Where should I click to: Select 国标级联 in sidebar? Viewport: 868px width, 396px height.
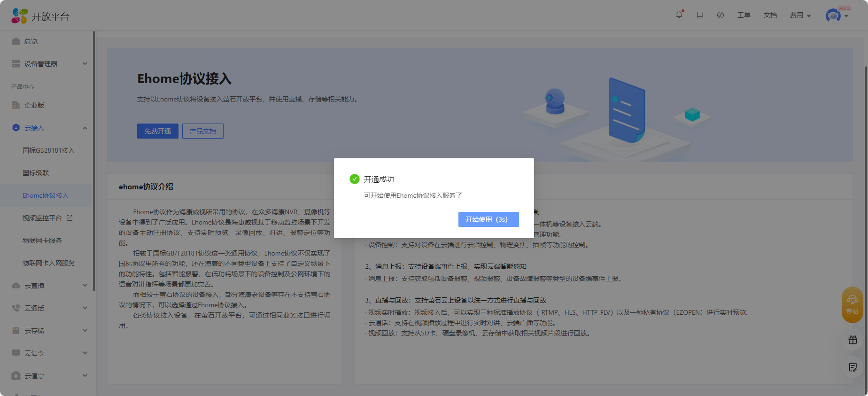36,173
